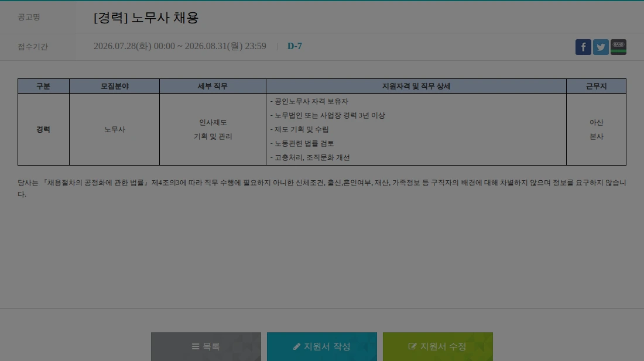
Task: Click pencil icon on 지원서 작성 button
Action: click(x=297, y=346)
